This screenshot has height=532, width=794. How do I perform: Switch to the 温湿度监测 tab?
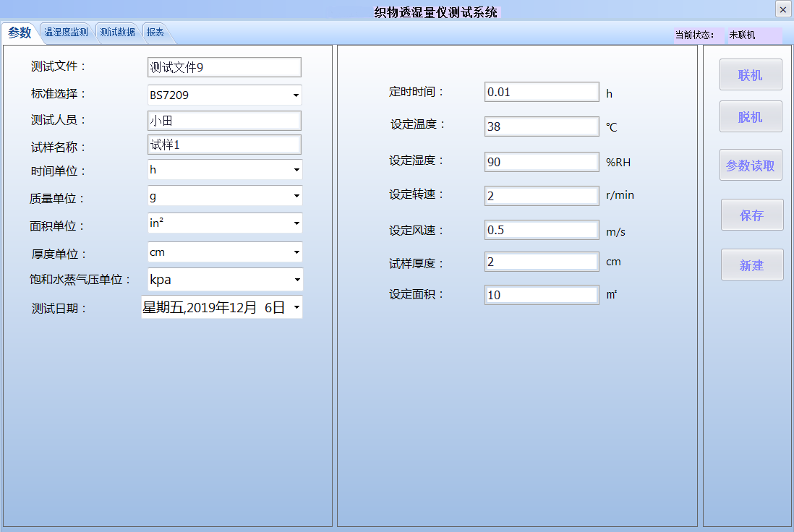(x=66, y=32)
